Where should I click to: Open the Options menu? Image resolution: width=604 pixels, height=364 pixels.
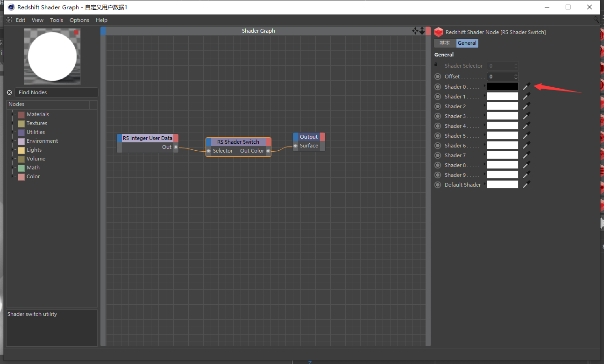coord(79,20)
